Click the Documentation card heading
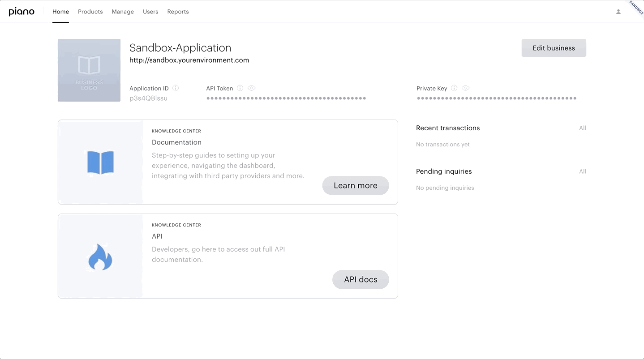 pos(176,142)
